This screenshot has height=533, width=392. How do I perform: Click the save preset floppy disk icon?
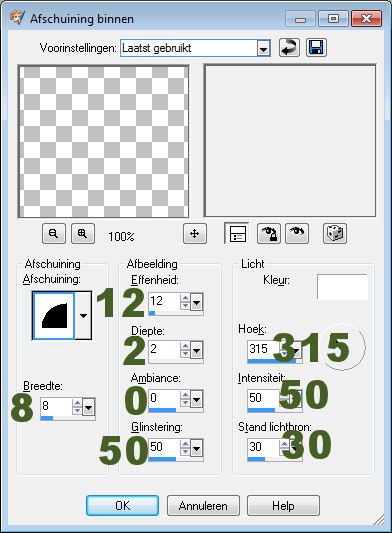316,47
